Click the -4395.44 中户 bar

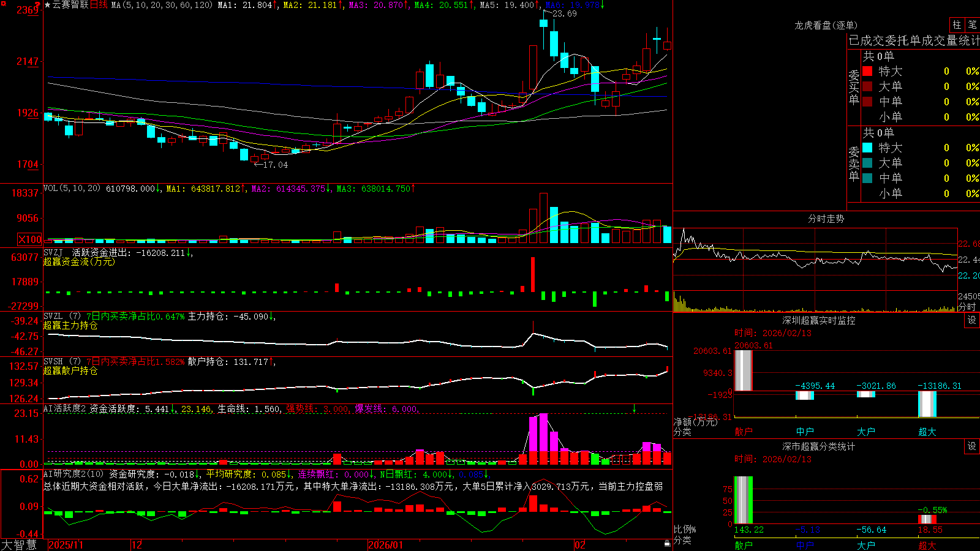pyautogui.click(x=805, y=395)
